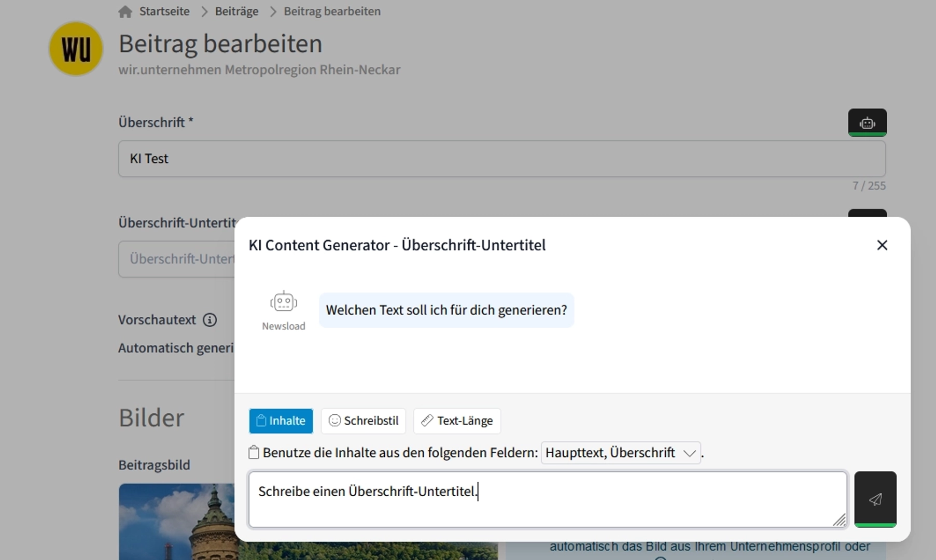
Task: Focus the Überschrift field containing KI Test
Action: tap(501, 159)
